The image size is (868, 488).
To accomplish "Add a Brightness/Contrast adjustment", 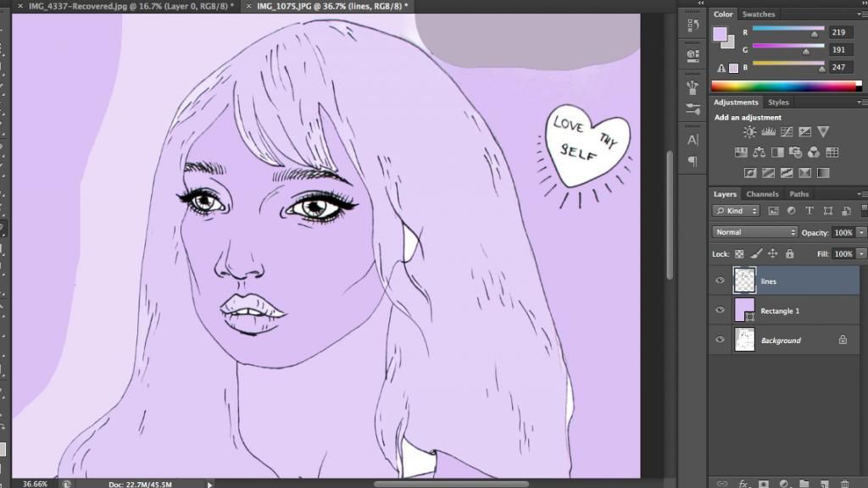I will 749,131.
